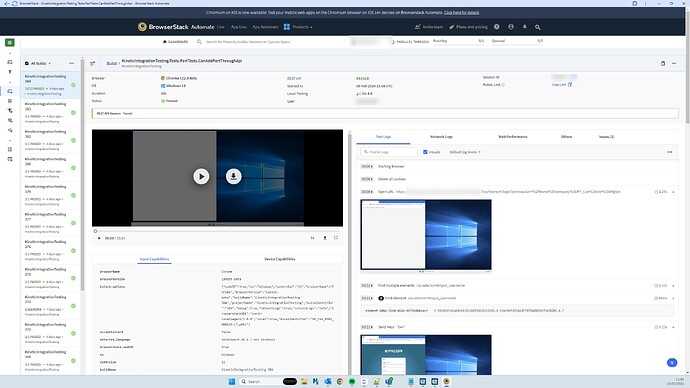Toggle fullscreen on video player

pyautogui.click(x=336, y=238)
